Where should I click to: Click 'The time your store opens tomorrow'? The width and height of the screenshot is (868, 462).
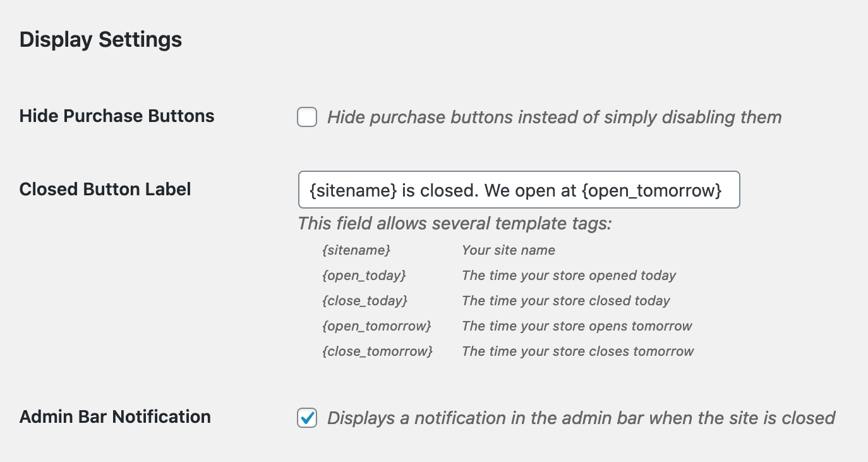tap(577, 326)
